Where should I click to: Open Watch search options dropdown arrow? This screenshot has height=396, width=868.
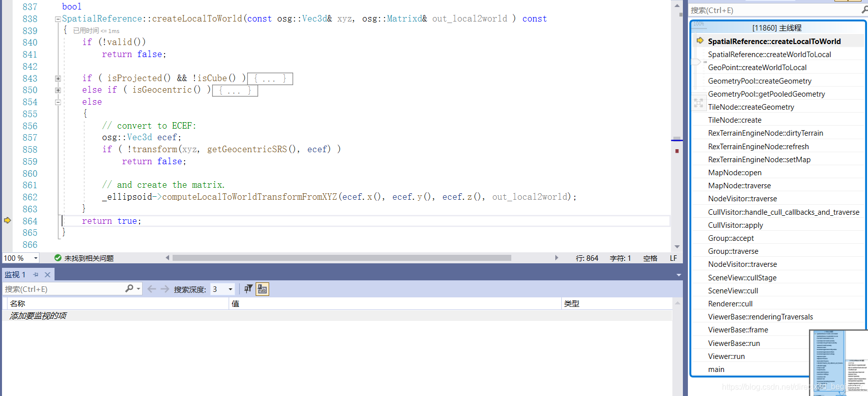tap(139, 289)
